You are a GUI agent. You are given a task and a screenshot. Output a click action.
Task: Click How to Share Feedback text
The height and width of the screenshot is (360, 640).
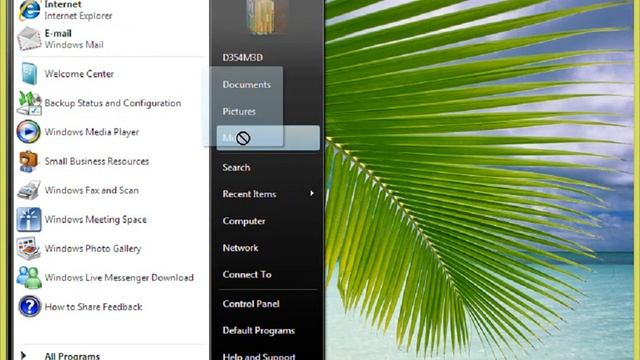93,307
